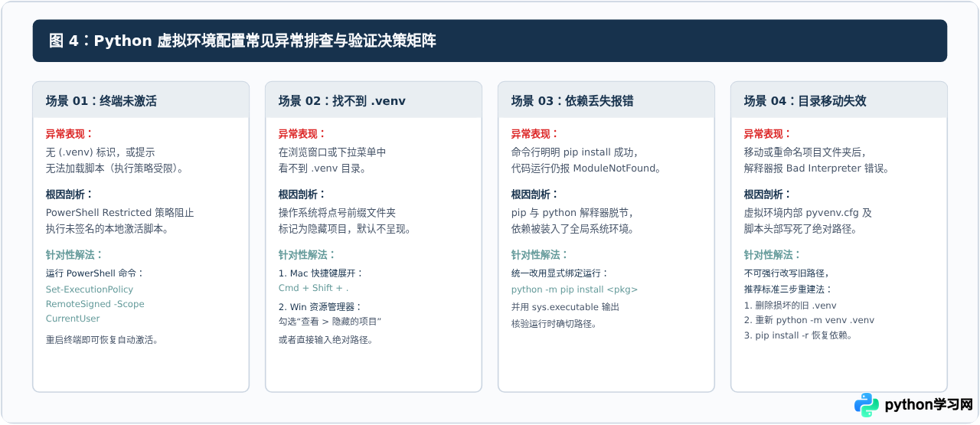Image resolution: width=980 pixels, height=425 pixels.
Task: Click '移动或重命名项目文件夹后,' line
Action: [805, 152]
